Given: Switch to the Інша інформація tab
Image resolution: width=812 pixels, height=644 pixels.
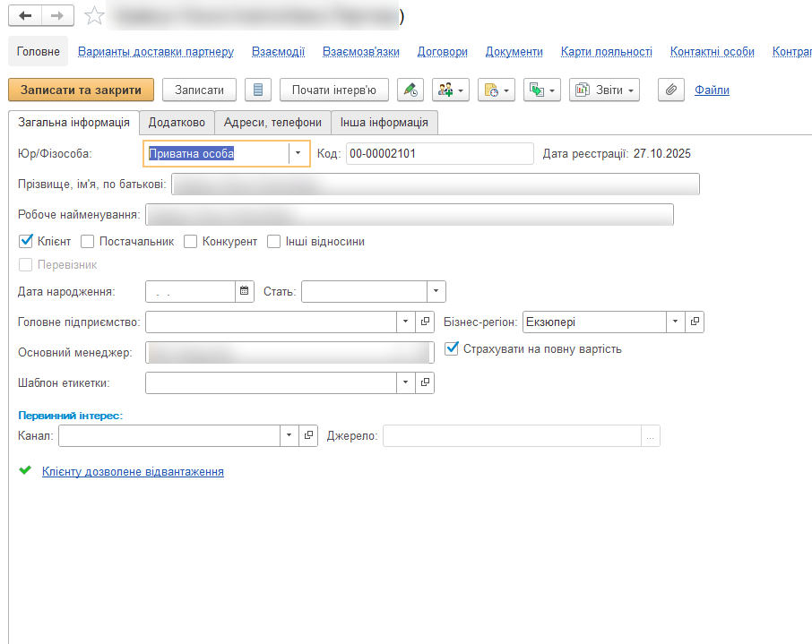Looking at the screenshot, I should (x=384, y=123).
